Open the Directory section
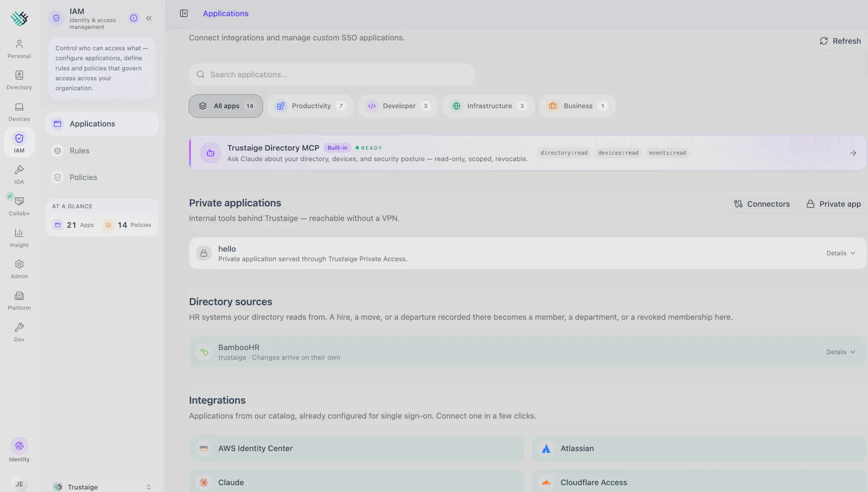 click(x=19, y=80)
